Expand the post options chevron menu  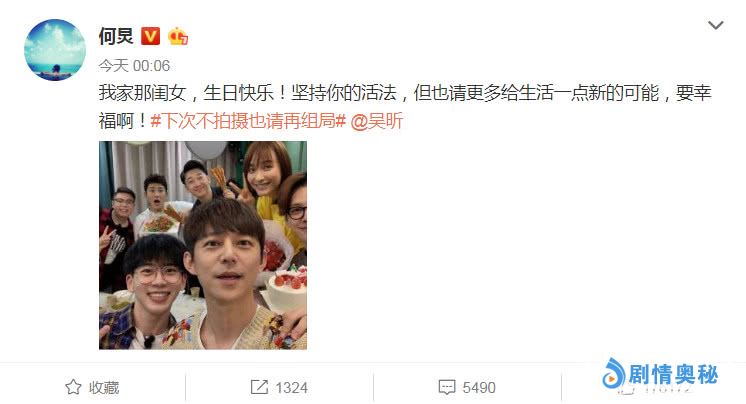point(716,25)
